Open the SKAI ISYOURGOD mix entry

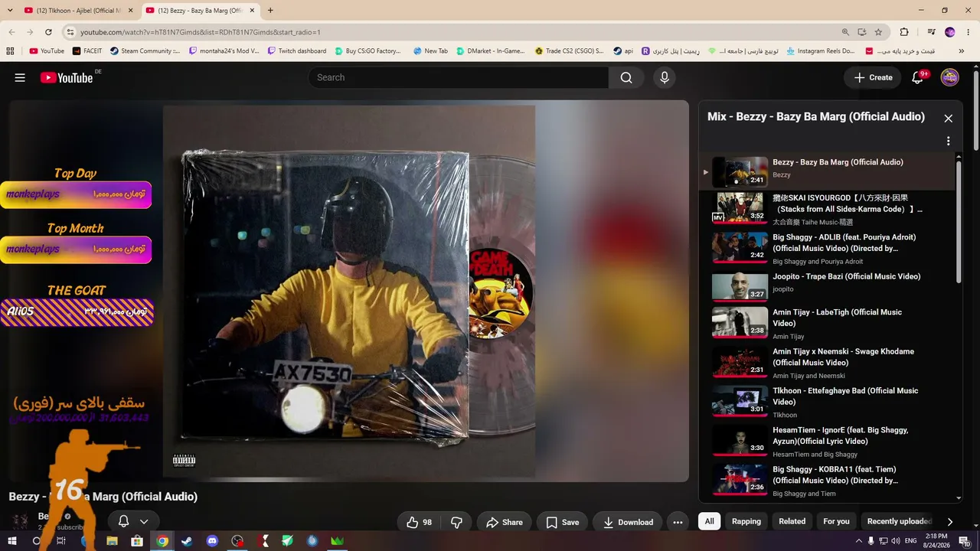point(828,208)
